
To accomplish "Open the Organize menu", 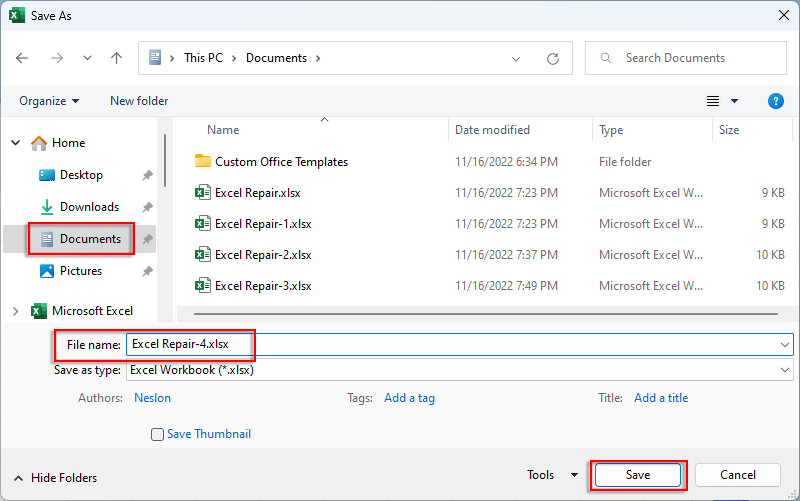I will pyautogui.click(x=48, y=101).
